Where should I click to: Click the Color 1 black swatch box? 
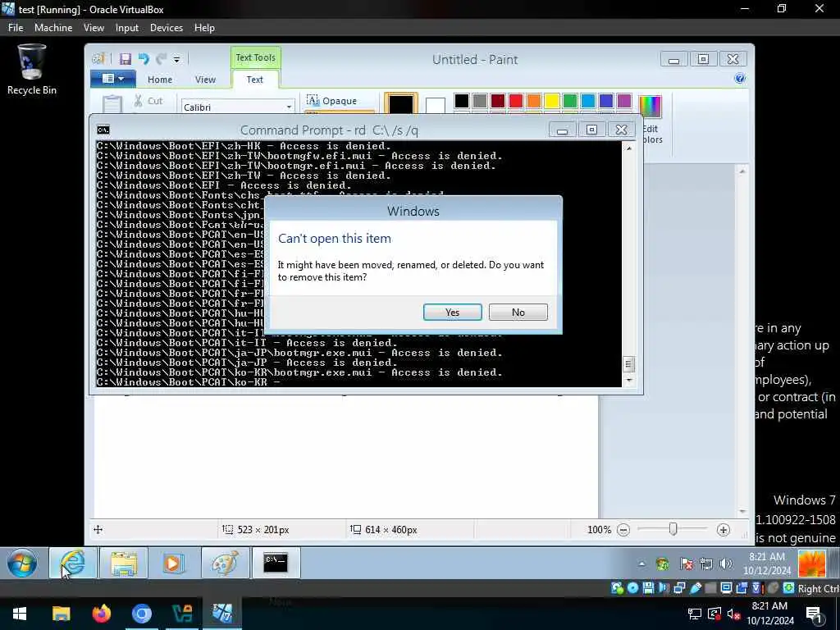point(400,103)
